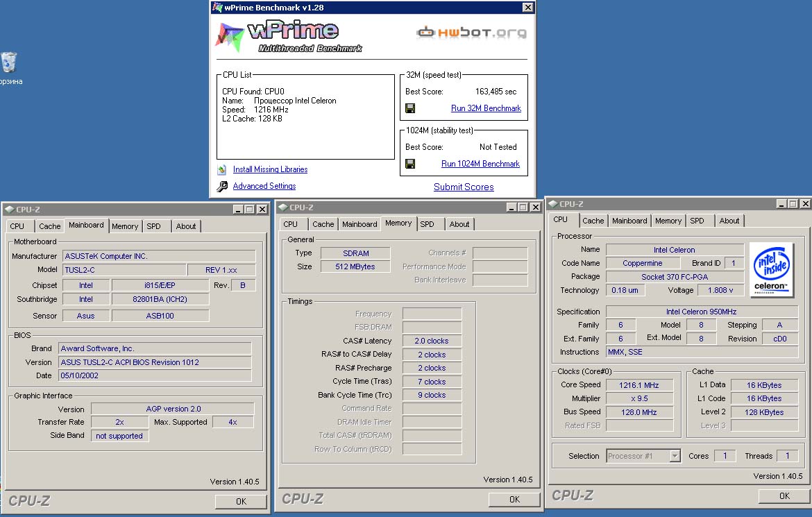812x517 pixels.
Task: Click the wPrime logo graphic
Action: pos(289,37)
